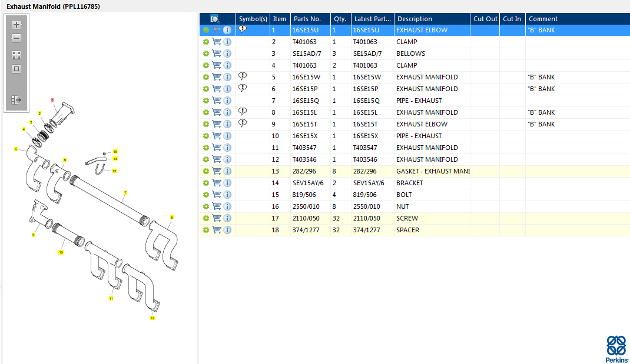
Task: Click the list export arrow icon
Action: coord(16,100)
